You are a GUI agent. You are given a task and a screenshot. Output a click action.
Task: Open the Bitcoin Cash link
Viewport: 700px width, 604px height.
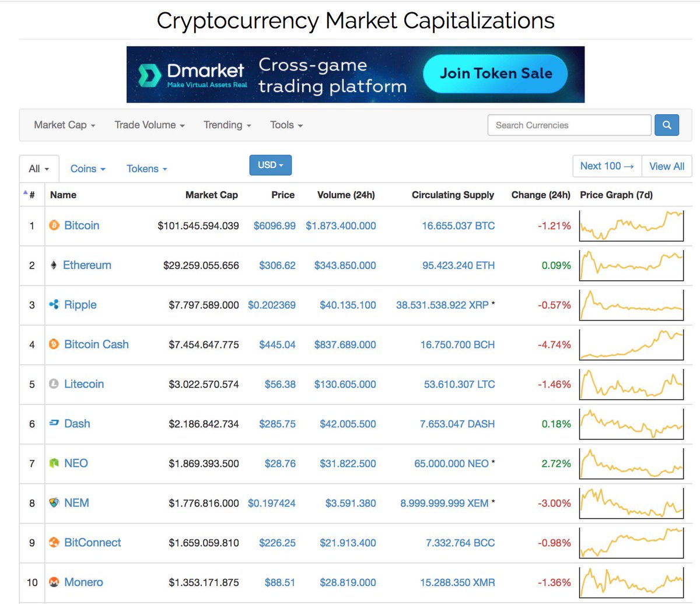pos(96,344)
